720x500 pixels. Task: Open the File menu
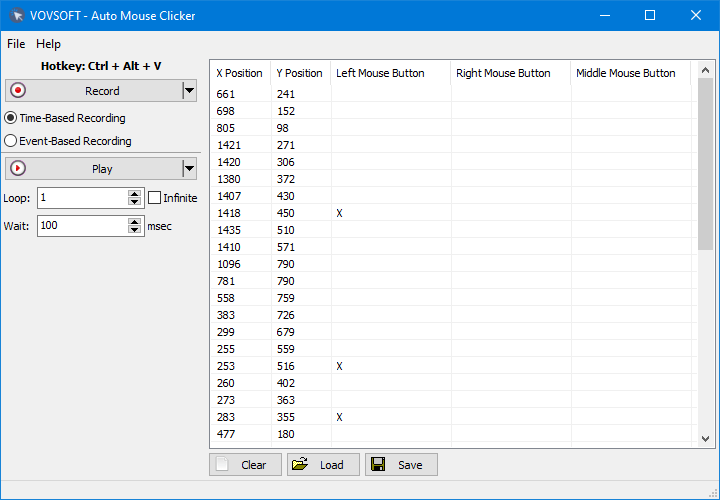[16, 44]
